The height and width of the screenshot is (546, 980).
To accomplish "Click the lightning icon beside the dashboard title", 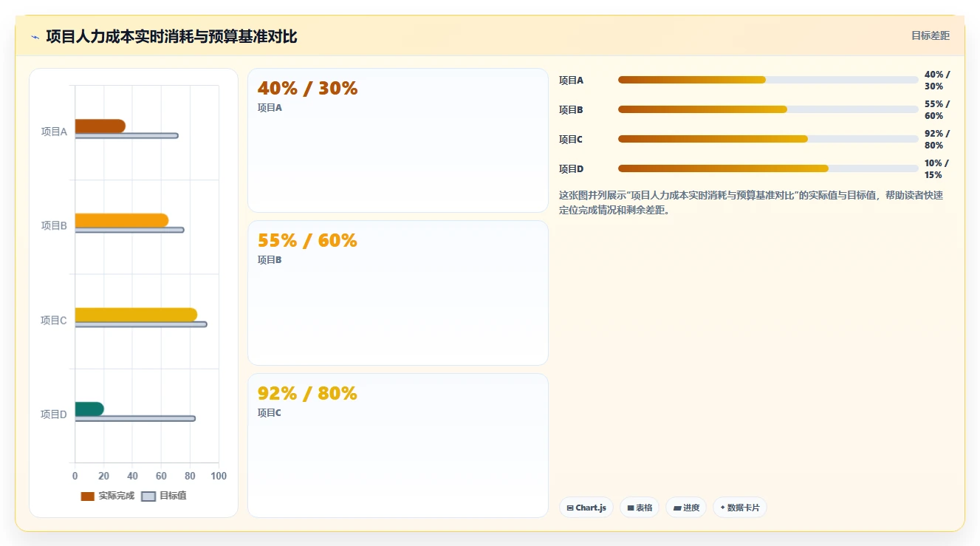I will [x=35, y=37].
